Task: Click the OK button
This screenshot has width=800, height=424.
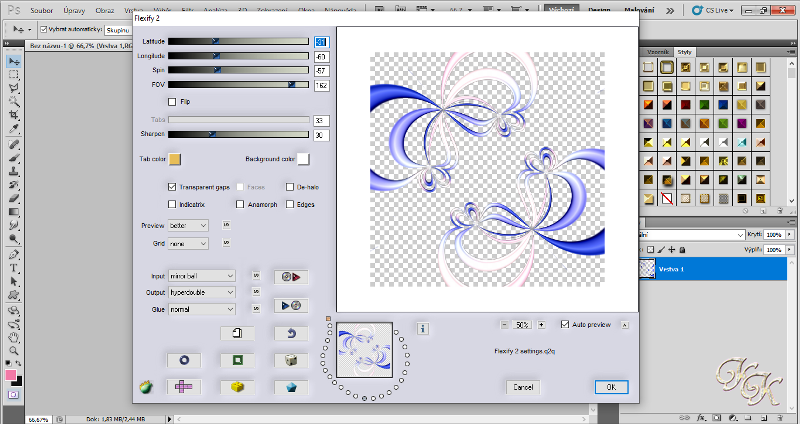Action: coord(611,387)
